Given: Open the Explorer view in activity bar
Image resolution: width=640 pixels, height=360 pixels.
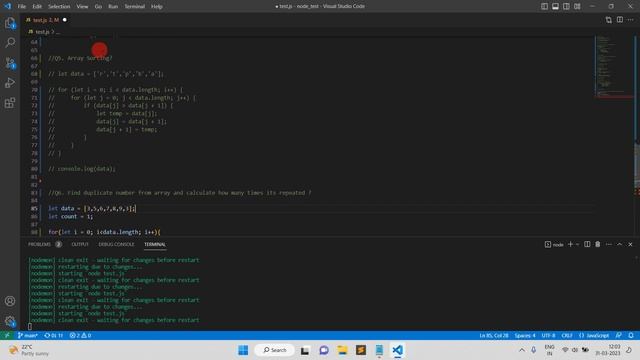Looking at the screenshot, I should [x=10, y=23].
